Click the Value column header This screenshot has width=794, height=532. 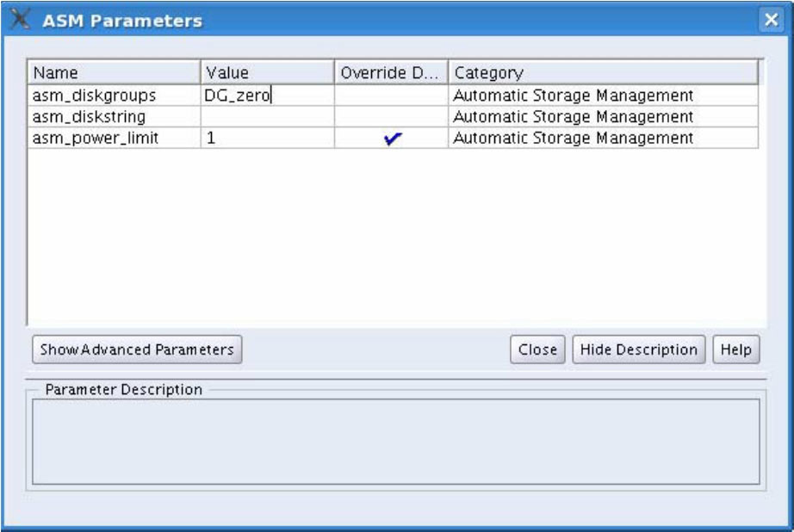267,72
